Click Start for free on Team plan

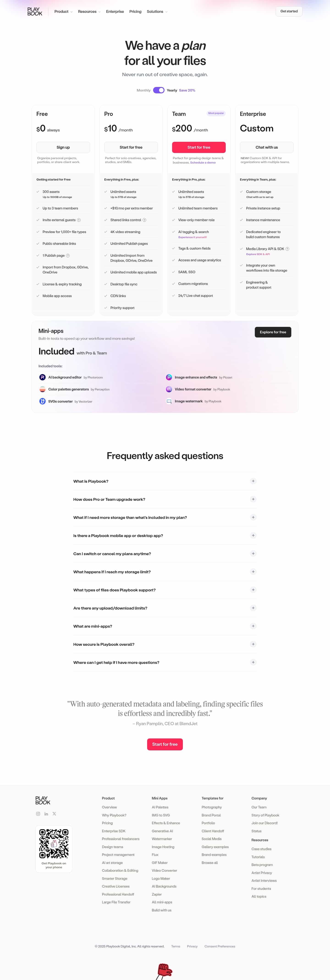198,147
